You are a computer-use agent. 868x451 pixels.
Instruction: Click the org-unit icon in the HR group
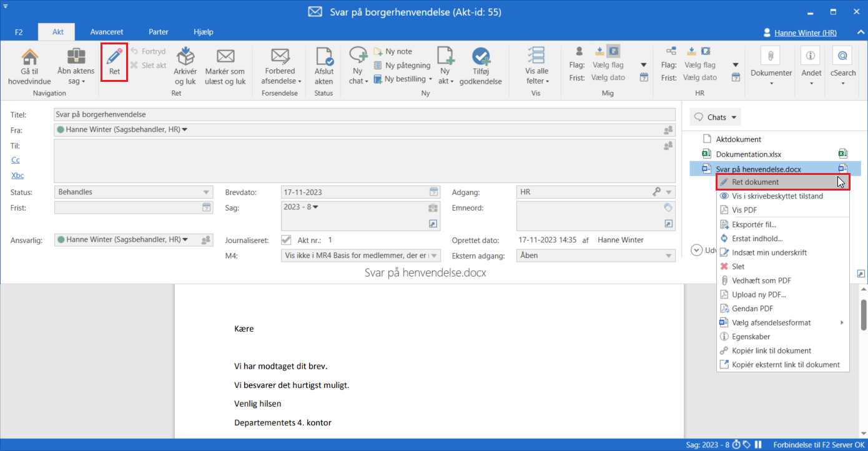point(671,51)
